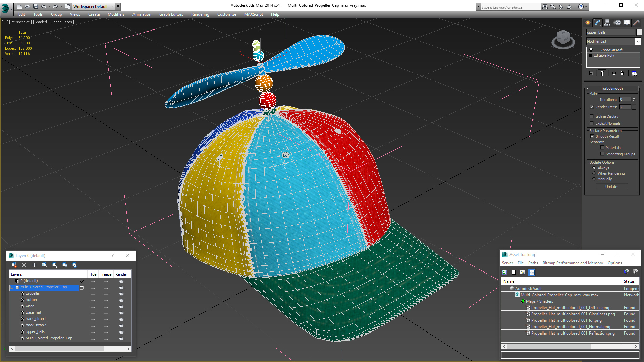This screenshot has width=644, height=362.
Task: Click Add Selected Objects plus icon
Action: [34, 265]
